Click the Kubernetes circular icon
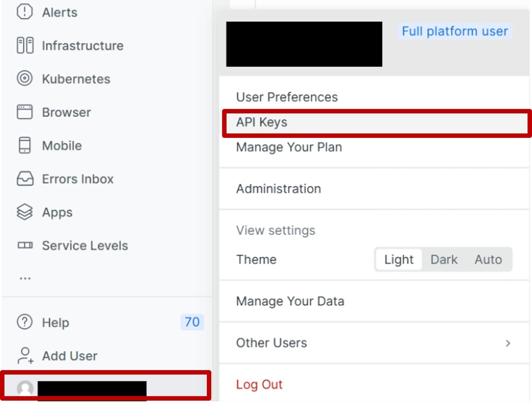 25,78
